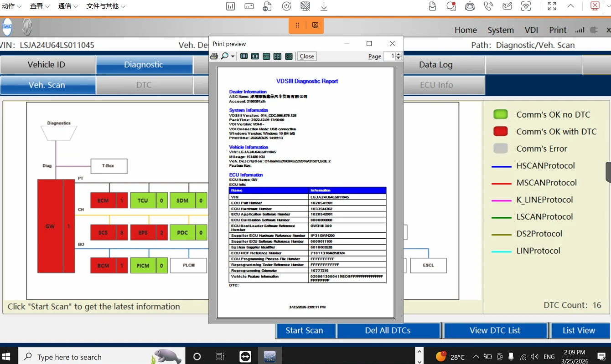Click the phone call icon in top toolbar
The height and width of the screenshot is (364, 611).
click(x=488, y=6)
